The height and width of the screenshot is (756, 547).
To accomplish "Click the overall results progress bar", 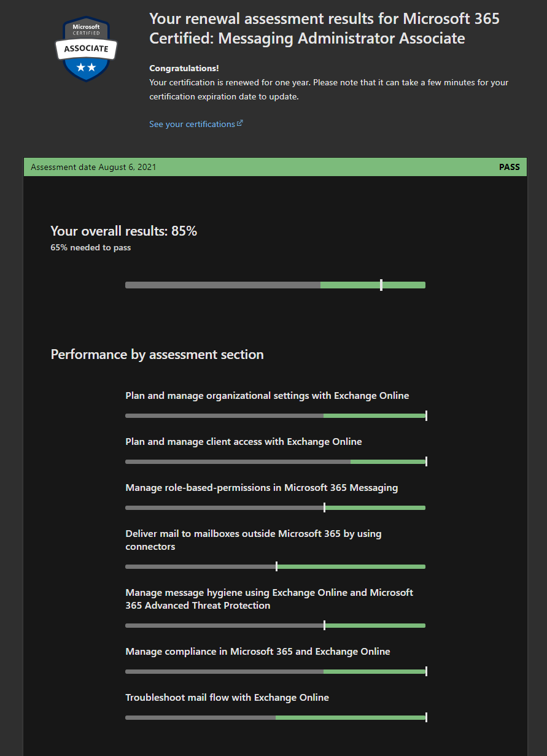I will click(275, 285).
